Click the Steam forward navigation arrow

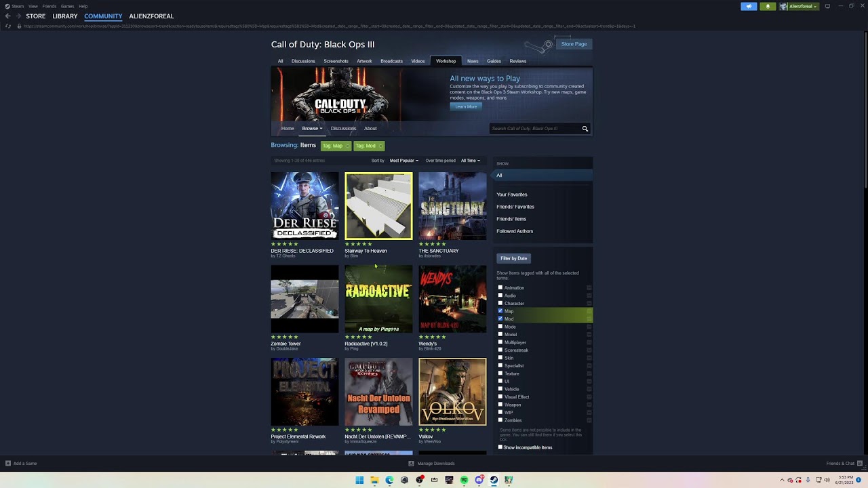point(18,16)
